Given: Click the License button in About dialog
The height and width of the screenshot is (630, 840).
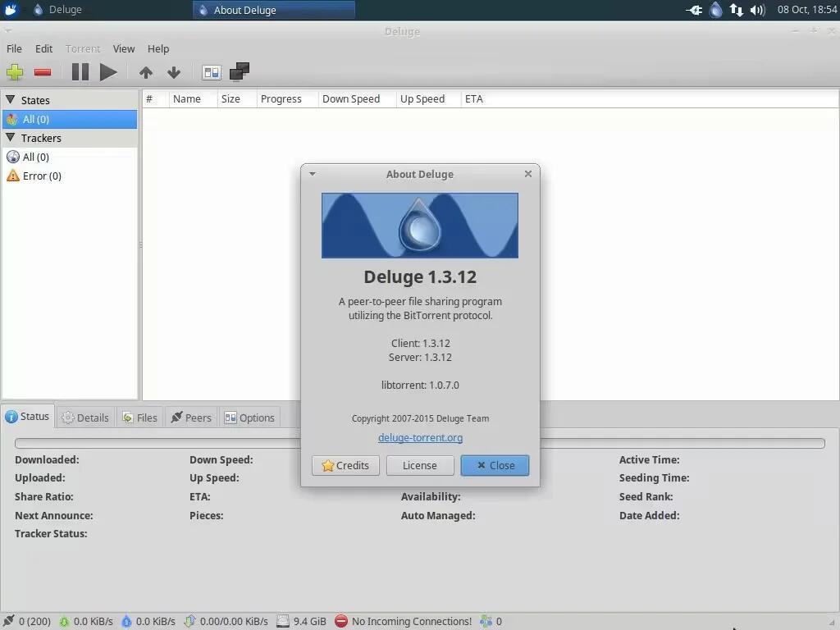Looking at the screenshot, I should (420, 466).
